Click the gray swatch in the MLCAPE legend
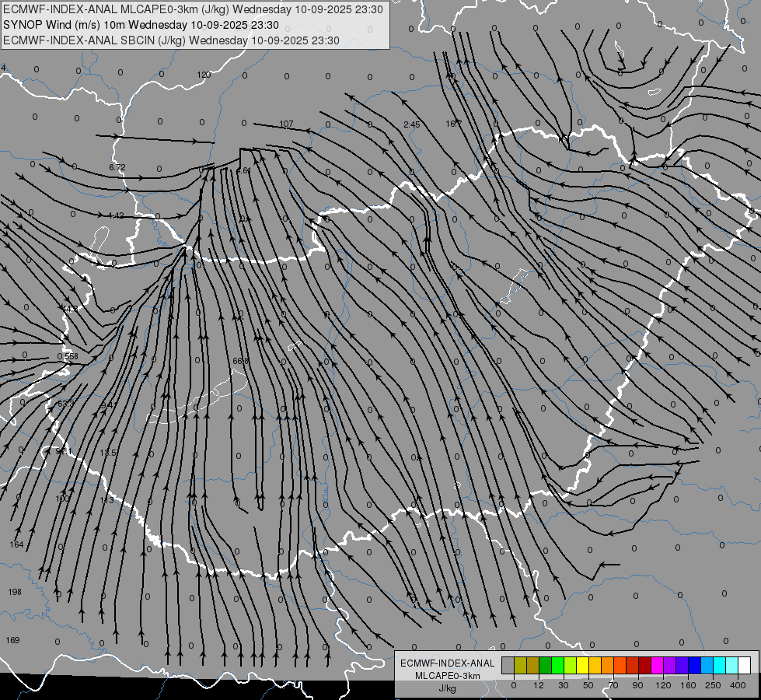Screen dimensions: 761x700 [508, 665]
